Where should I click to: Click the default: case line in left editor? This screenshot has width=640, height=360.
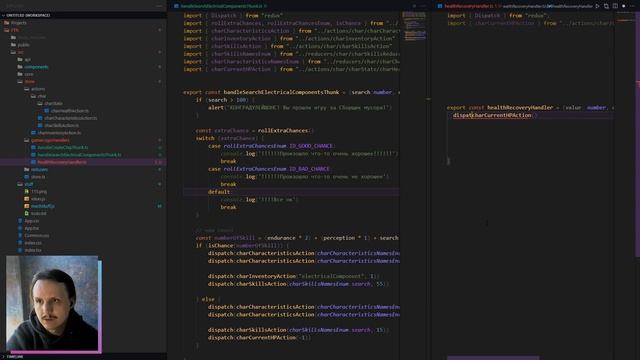(219, 192)
